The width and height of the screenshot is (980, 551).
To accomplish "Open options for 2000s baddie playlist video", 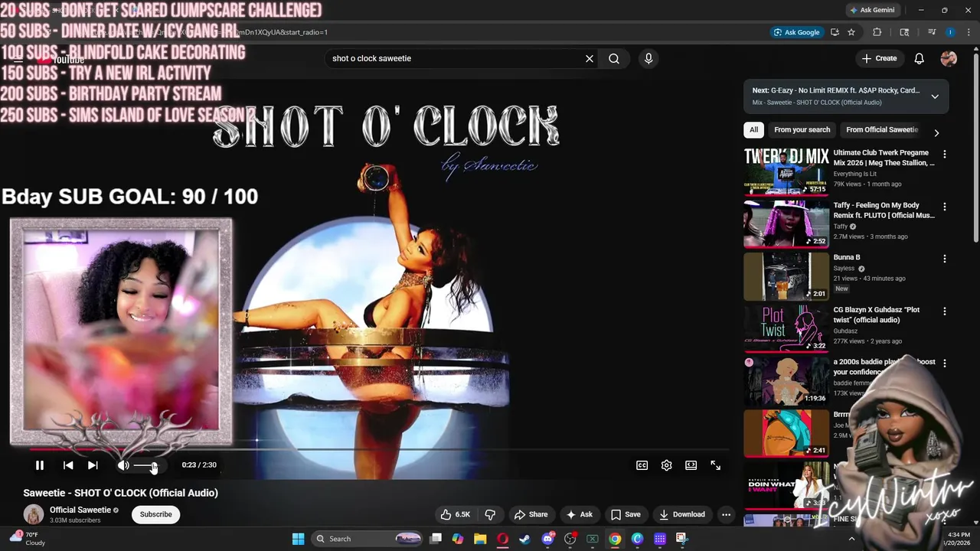I will tap(945, 364).
